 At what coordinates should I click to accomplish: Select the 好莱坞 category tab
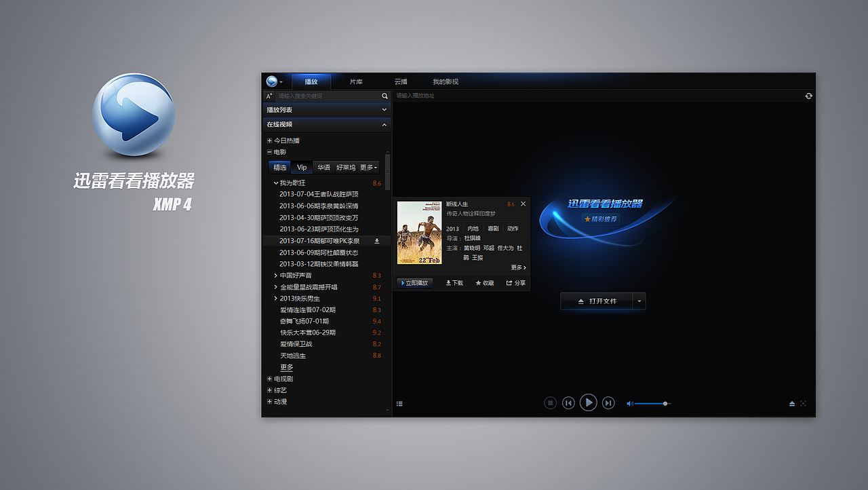[x=346, y=167]
